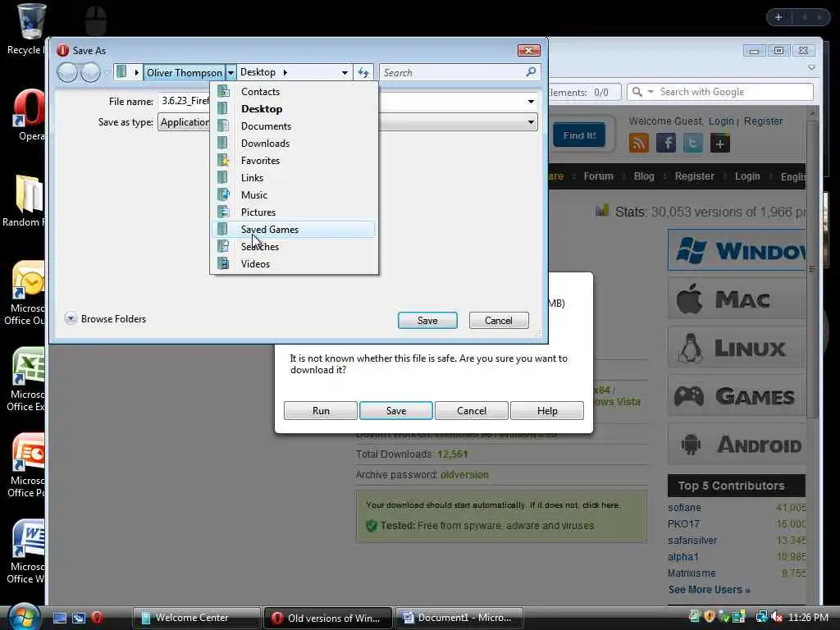The image size is (840, 630).
Task: Click the Facebook icon on the webpage
Action: click(666, 143)
